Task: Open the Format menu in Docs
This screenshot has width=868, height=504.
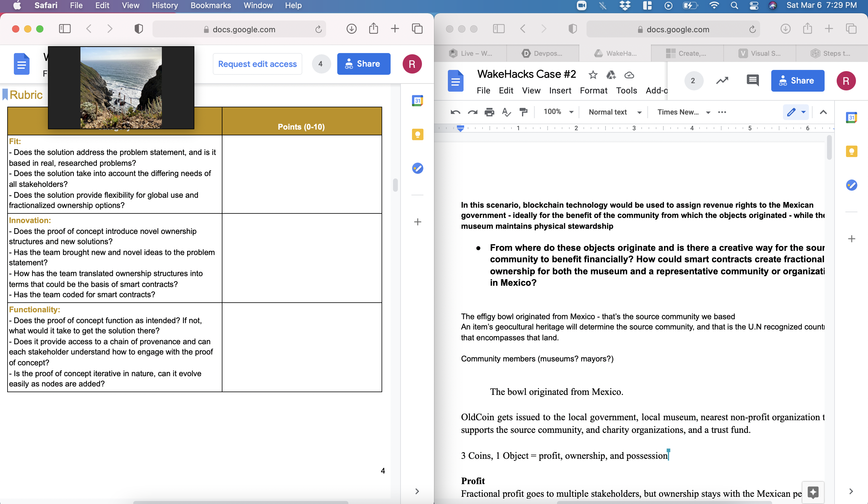Action: [x=593, y=91]
